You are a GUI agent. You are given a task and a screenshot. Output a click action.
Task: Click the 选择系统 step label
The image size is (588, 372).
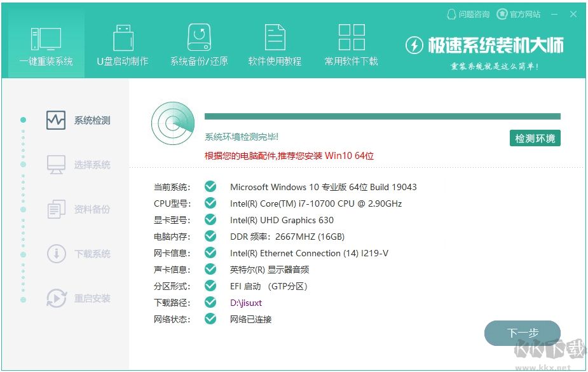pyautogui.click(x=92, y=165)
